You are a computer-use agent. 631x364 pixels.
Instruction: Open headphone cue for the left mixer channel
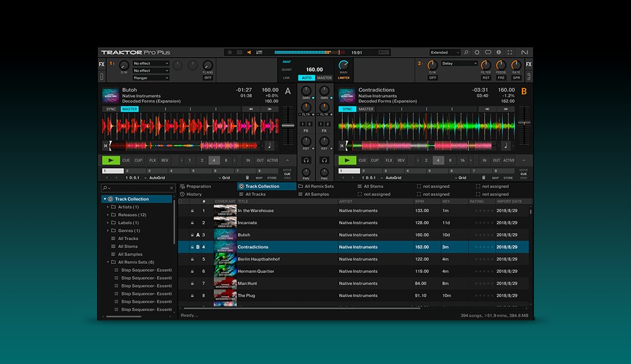tap(306, 160)
